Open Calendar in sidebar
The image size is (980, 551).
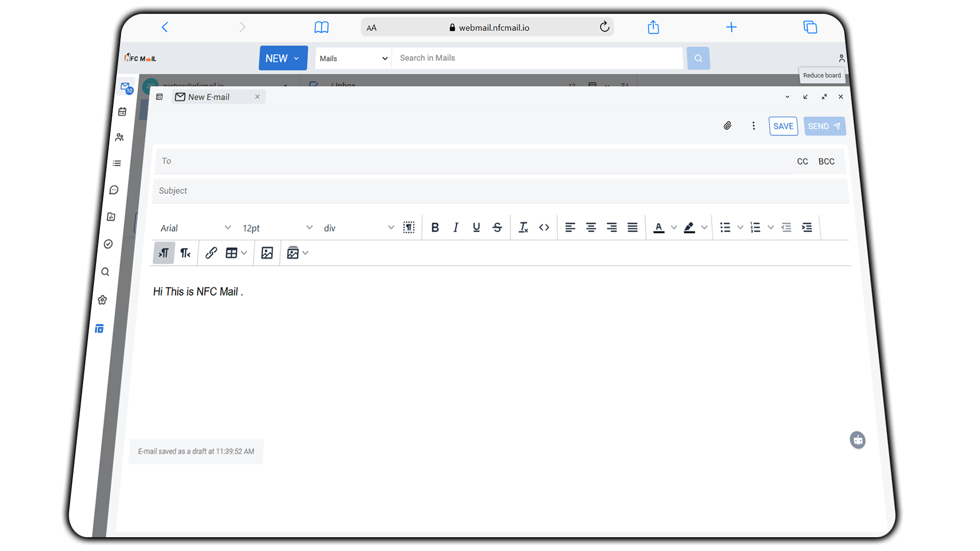click(x=122, y=112)
